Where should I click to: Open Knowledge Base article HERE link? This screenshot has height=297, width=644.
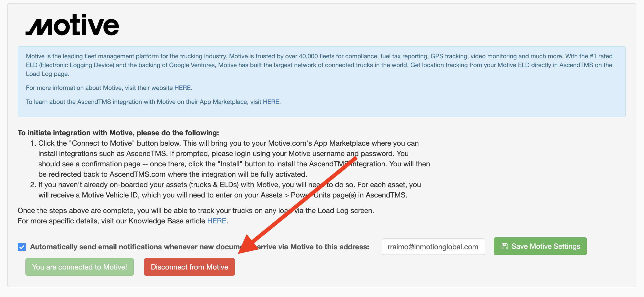click(217, 221)
